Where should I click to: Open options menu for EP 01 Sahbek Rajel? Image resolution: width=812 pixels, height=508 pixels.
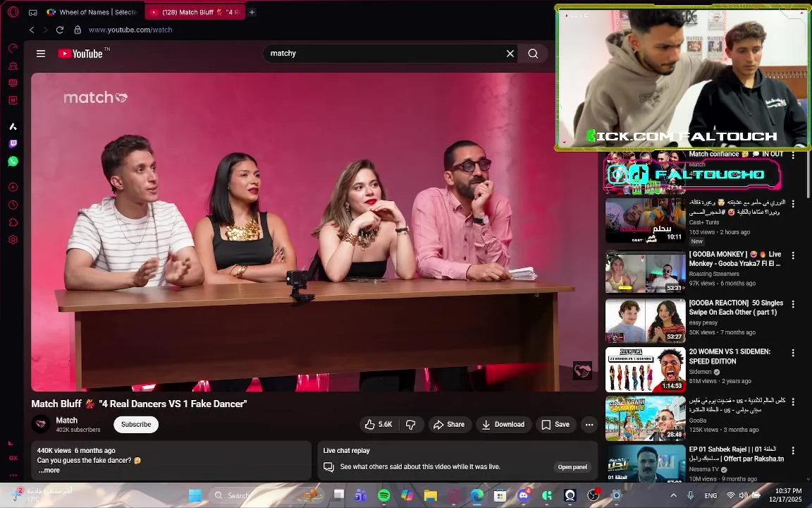(793, 450)
